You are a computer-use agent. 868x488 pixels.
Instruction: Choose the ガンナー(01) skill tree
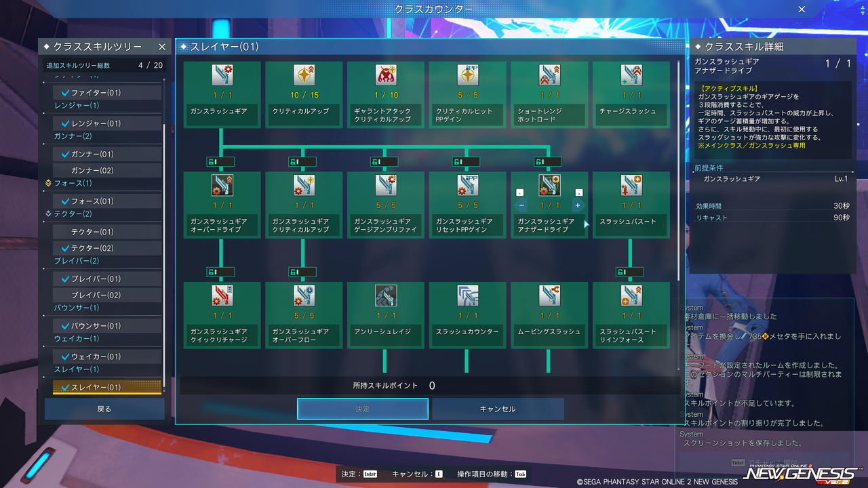click(x=107, y=154)
